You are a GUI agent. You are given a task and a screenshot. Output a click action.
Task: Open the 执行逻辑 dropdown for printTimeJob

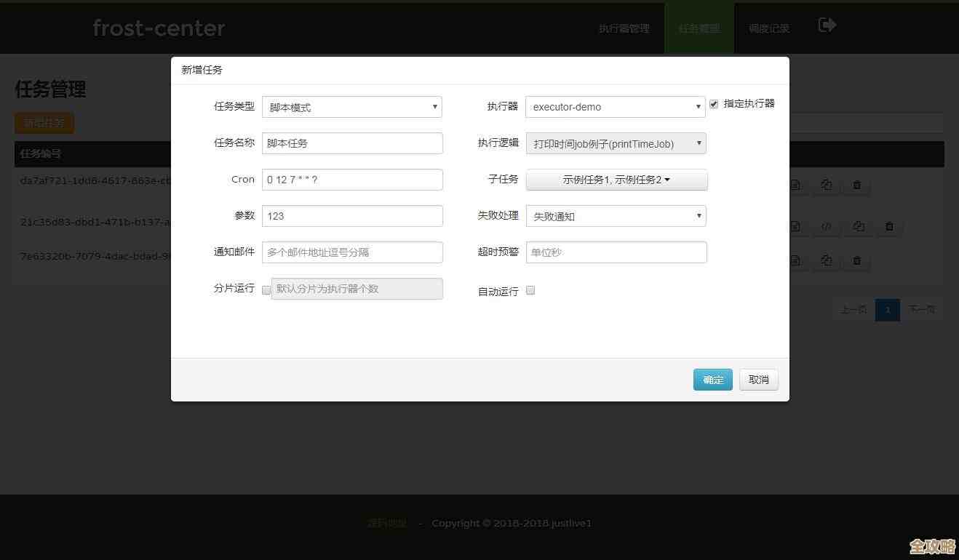616,143
